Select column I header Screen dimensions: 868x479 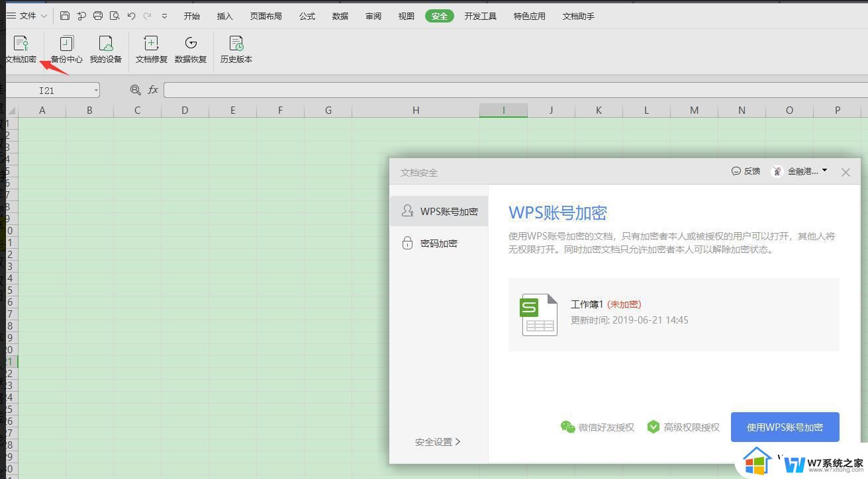[503, 110]
